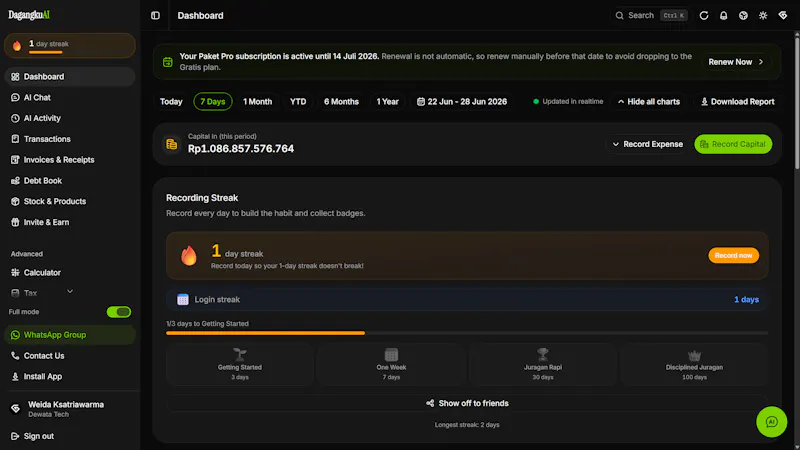Click the flame icon in sidebar streak
Viewport: 800px width, 450px height.
click(17, 46)
